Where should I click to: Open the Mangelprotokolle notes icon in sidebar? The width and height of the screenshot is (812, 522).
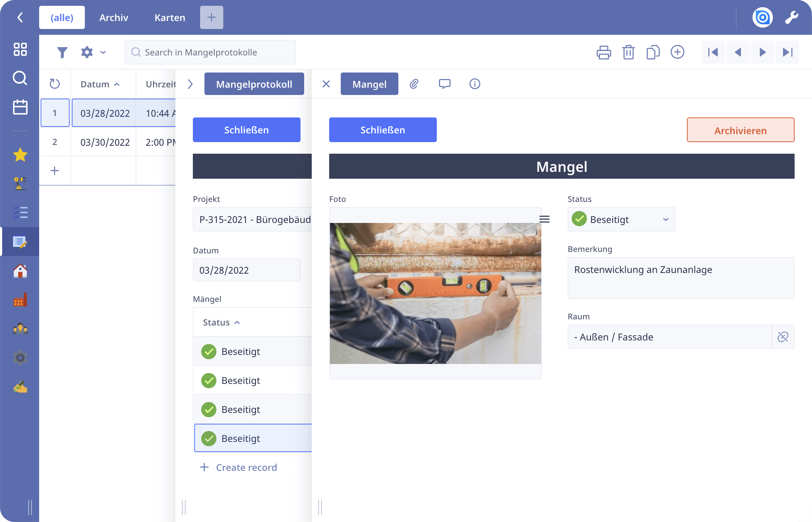(x=20, y=242)
